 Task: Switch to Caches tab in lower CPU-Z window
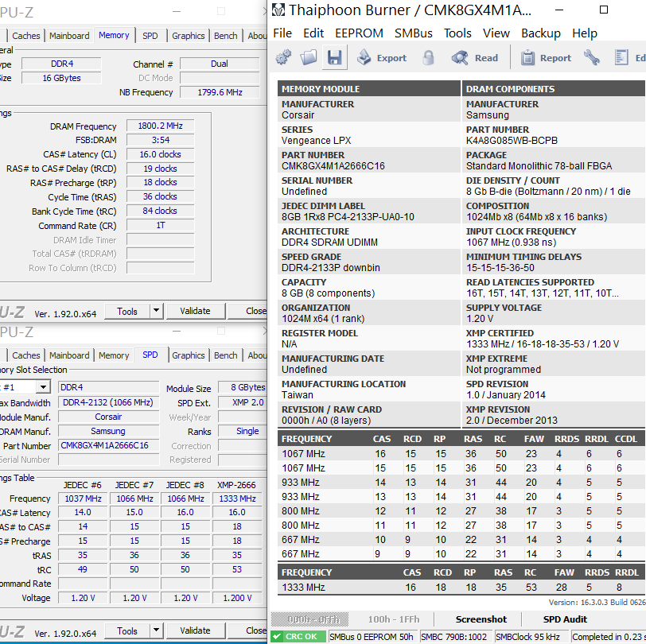(26, 355)
